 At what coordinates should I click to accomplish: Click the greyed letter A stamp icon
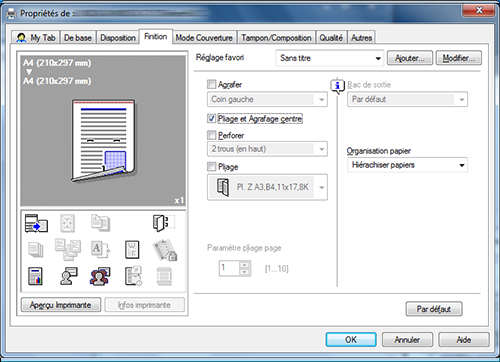pyautogui.click(x=100, y=250)
